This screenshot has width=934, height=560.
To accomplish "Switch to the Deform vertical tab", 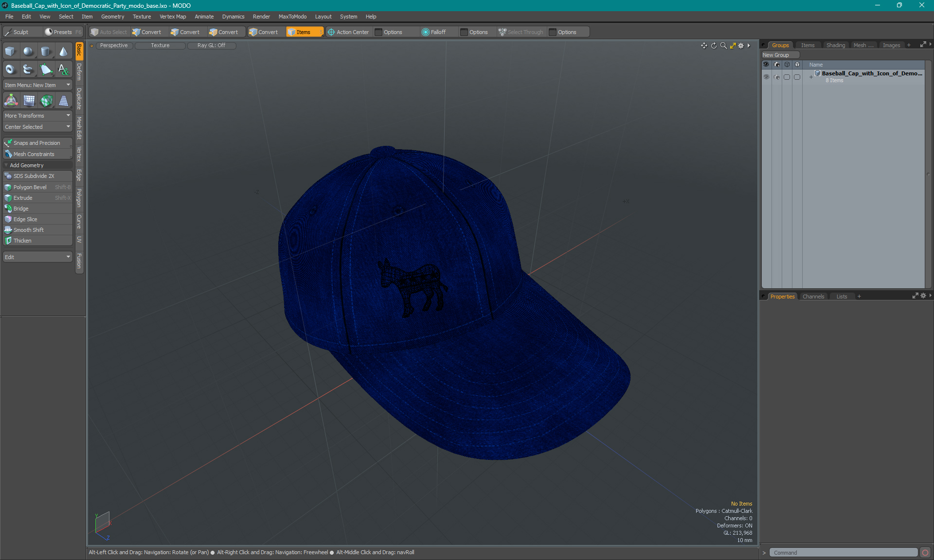I will click(79, 72).
